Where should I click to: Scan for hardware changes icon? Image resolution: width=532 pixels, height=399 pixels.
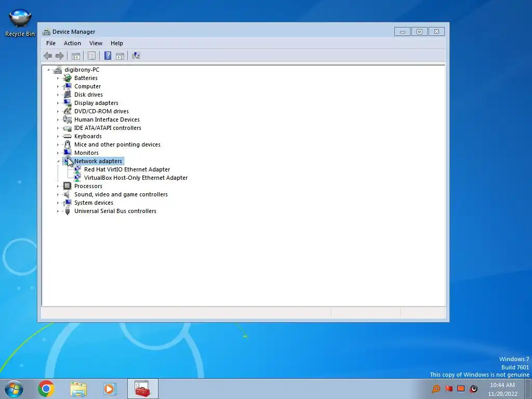136,56
